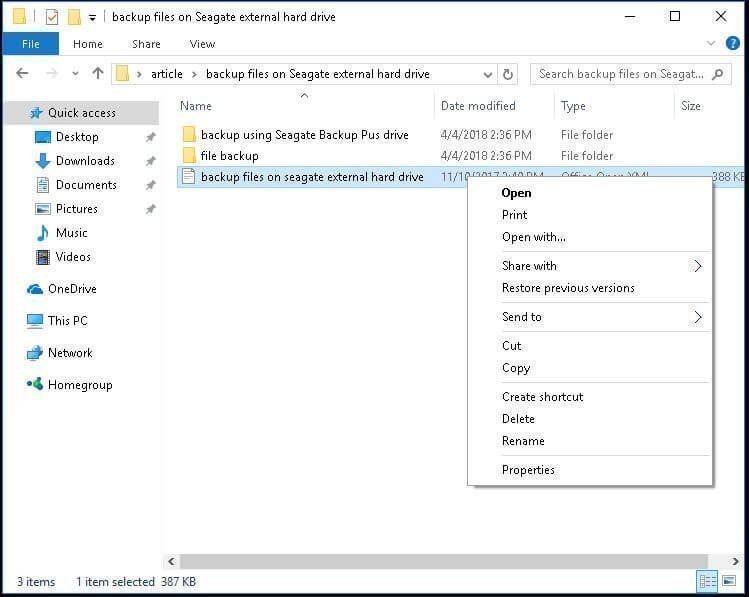Switch to the Share ribbon tab
Viewport: 749px width, 597px height.
[x=146, y=44]
